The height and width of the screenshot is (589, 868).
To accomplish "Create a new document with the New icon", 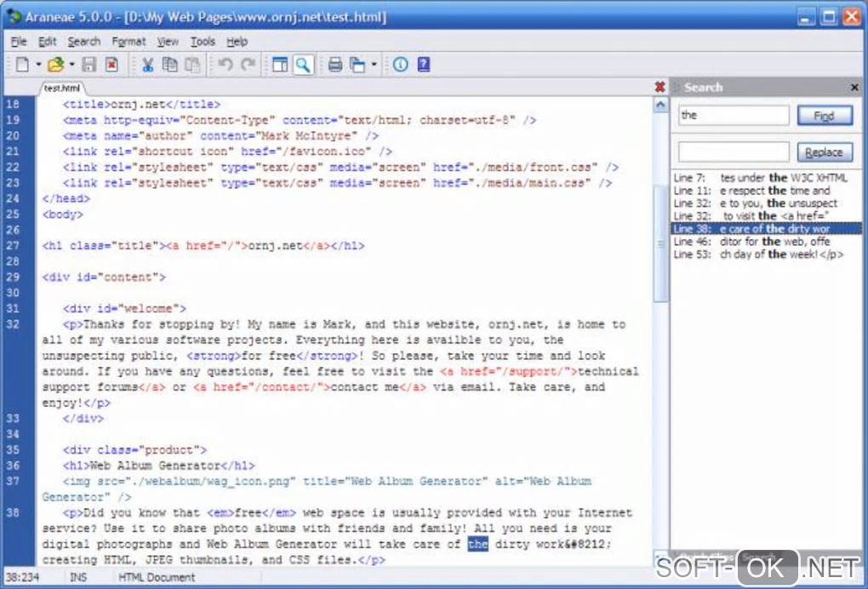I will 22,65.
